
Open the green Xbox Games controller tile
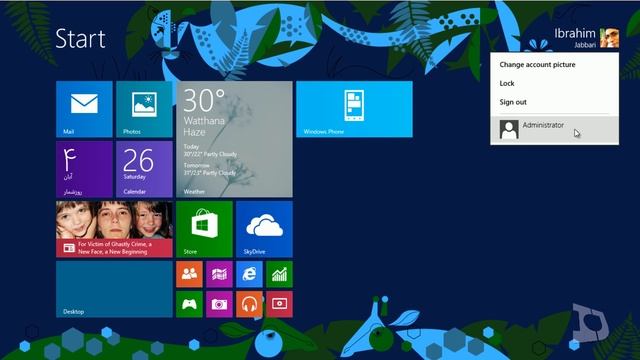[x=189, y=304]
